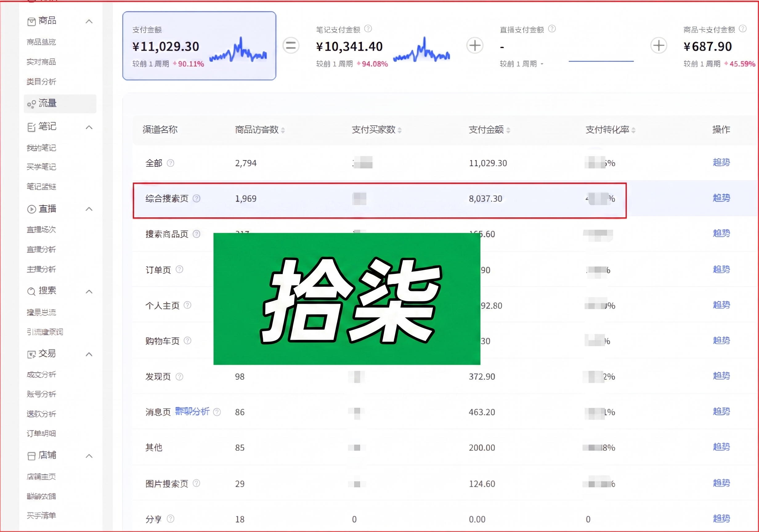
Task: Open help icon next to 商品卡支付金额
Action: click(742, 29)
